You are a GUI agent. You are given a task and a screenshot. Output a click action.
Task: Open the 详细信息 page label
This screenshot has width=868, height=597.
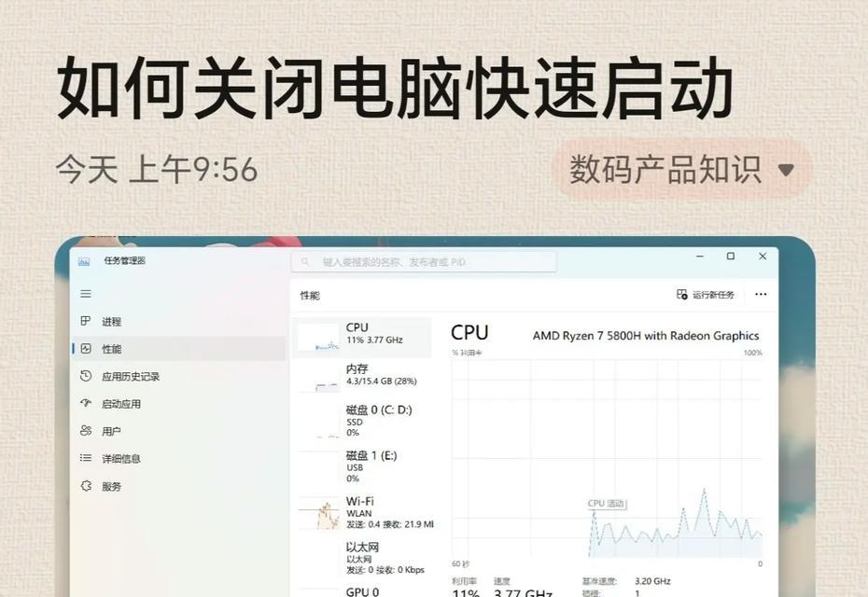coord(121,459)
